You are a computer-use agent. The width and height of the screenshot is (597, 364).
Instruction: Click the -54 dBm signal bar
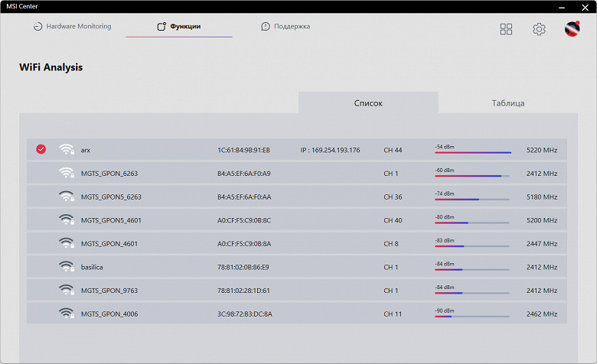click(473, 152)
